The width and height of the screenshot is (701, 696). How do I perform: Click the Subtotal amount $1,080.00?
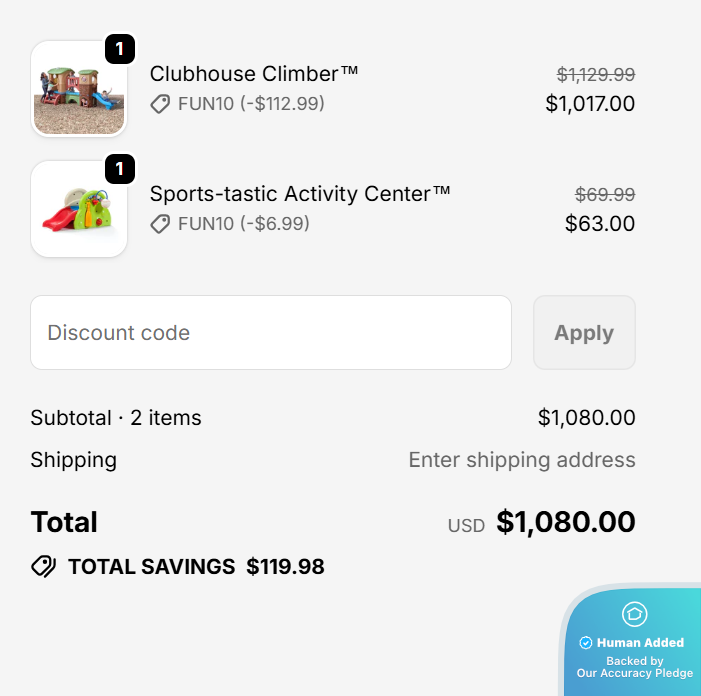click(586, 418)
